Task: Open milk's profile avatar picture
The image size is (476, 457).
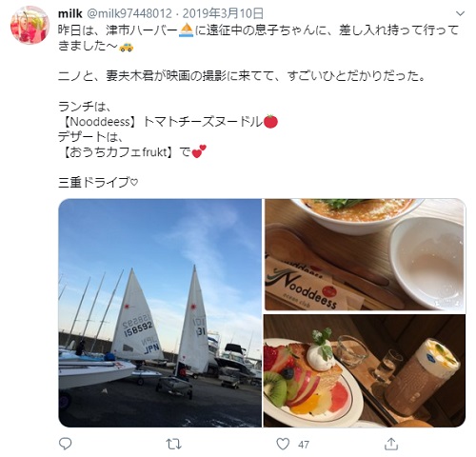Action: pos(30,25)
